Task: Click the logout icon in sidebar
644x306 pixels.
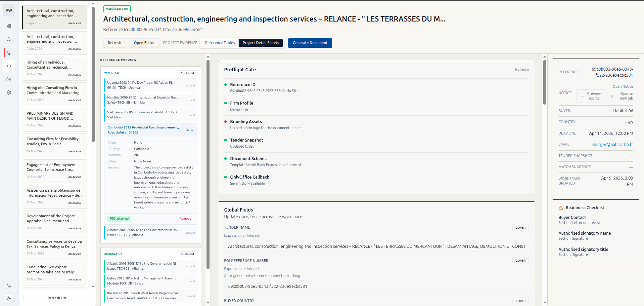Action: tap(9, 286)
